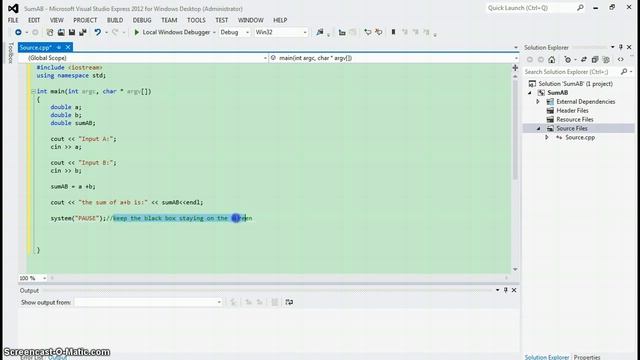This screenshot has width=640, height=360.
Task: Click the New Project toolbar icon
Action: (x=50, y=32)
